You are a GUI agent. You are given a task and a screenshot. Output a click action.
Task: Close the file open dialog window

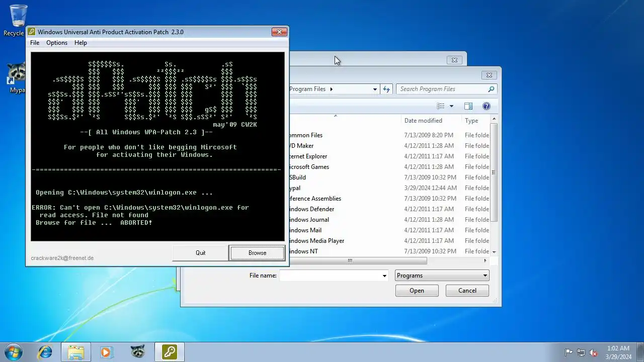pyautogui.click(x=489, y=75)
